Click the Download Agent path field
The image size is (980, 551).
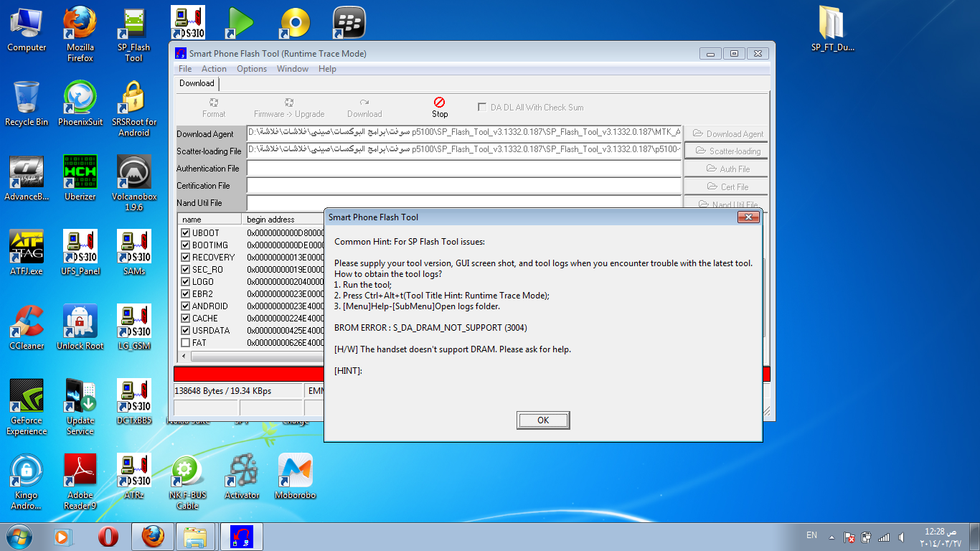(464, 133)
